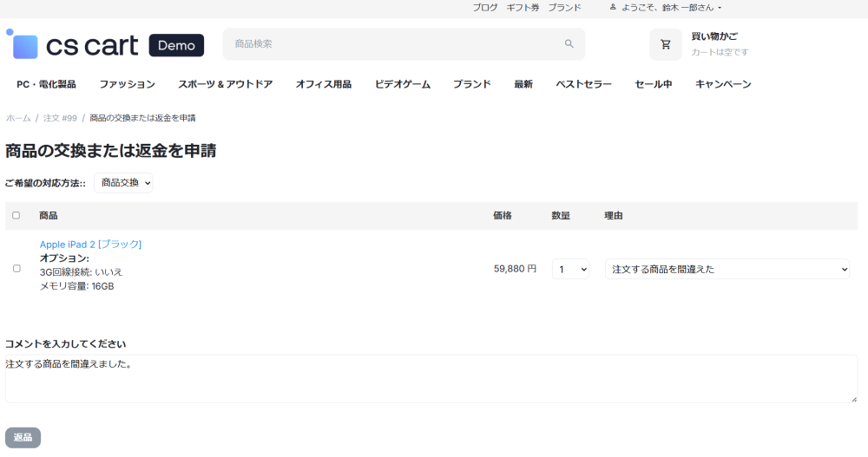Tick the select-all checkbox in table header
The image size is (868, 457).
(16, 215)
